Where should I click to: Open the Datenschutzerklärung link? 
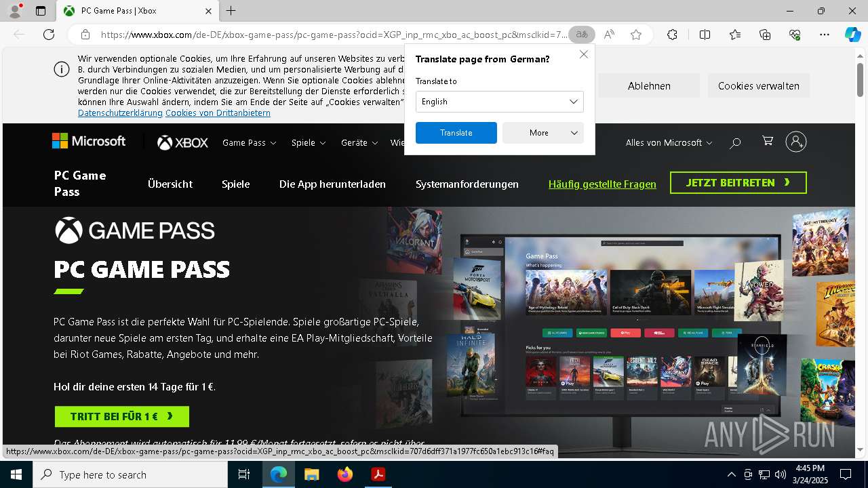pos(120,113)
